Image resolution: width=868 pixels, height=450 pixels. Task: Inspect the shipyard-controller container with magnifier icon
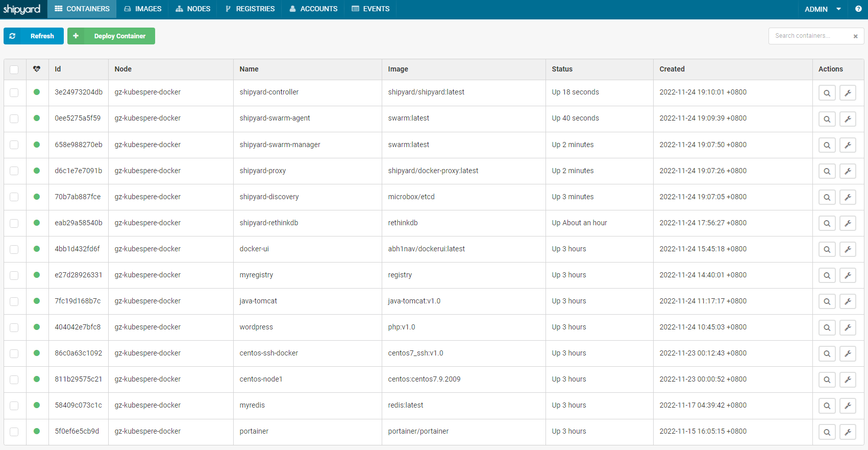pyautogui.click(x=827, y=93)
